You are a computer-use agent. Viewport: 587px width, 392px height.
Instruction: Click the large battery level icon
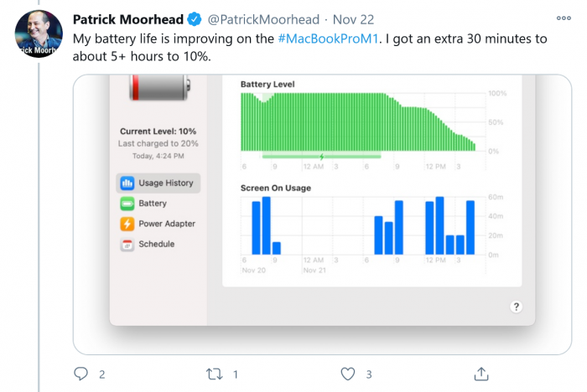pos(158,87)
